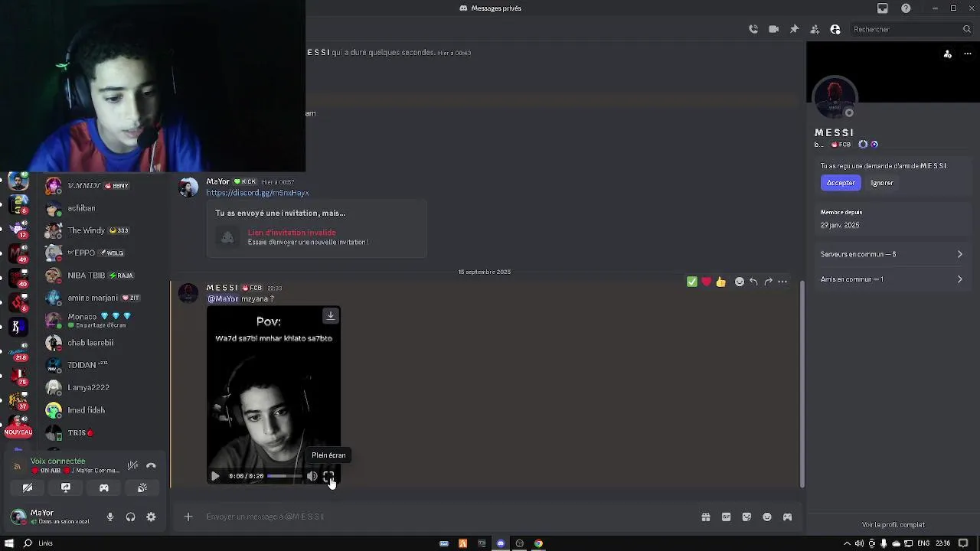
Task: Toggle headphone deafen in user panel
Action: tap(130, 517)
